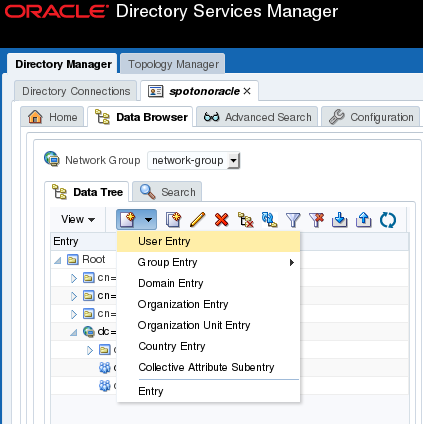Open the View menu in toolbar

click(x=78, y=219)
